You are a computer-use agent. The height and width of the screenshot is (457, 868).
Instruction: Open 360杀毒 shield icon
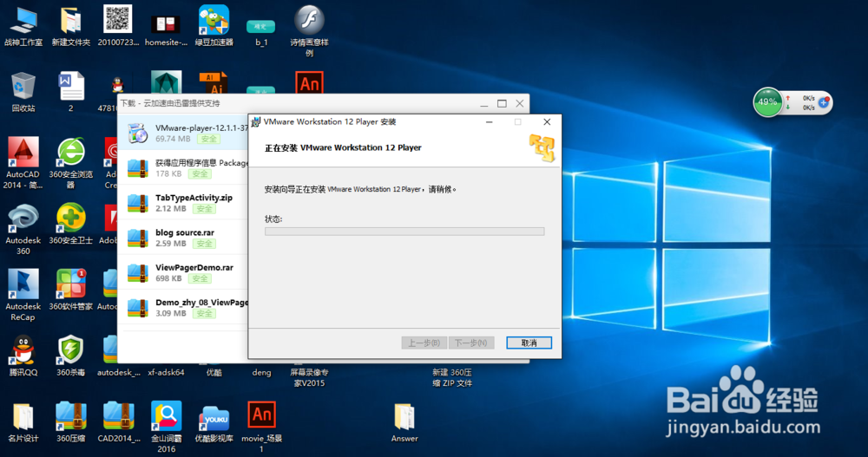[x=71, y=356]
